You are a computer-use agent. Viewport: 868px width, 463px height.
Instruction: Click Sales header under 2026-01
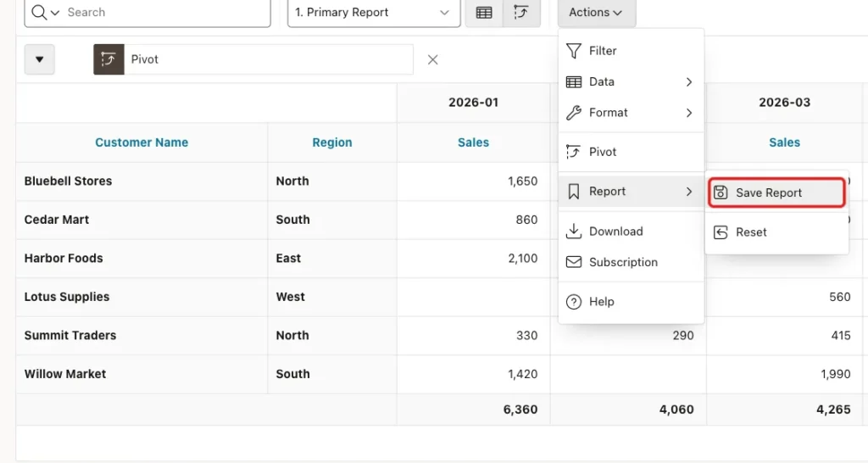pos(473,142)
